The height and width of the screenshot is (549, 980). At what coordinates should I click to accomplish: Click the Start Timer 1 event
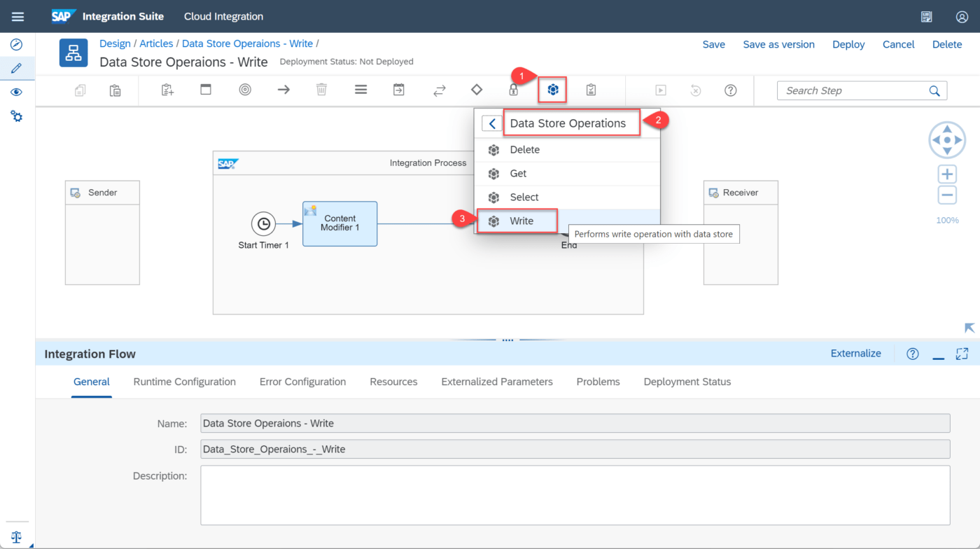pyautogui.click(x=263, y=224)
